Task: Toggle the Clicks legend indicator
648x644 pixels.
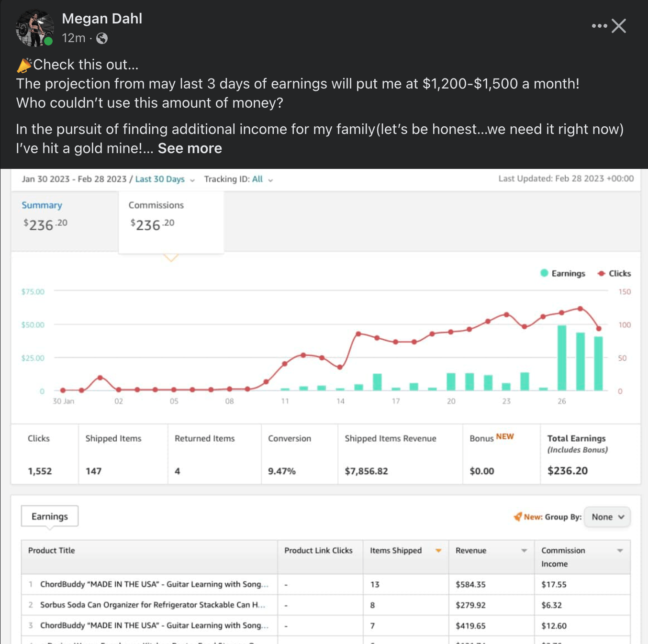Action: coord(602,273)
